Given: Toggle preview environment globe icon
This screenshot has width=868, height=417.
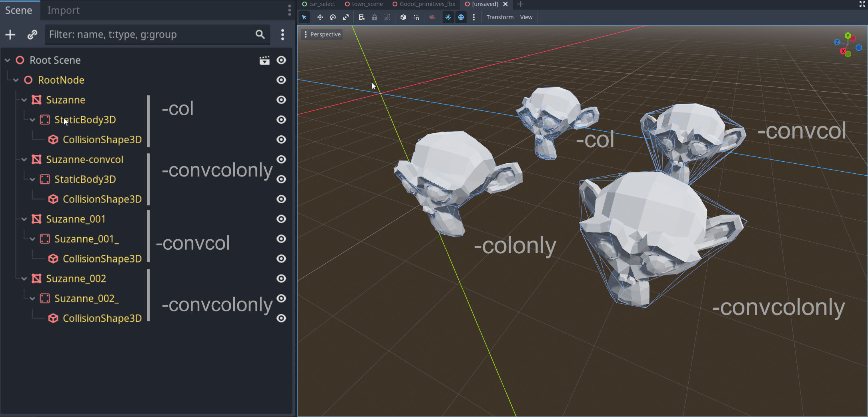Looking at the screenshot, I should point(461,17).
